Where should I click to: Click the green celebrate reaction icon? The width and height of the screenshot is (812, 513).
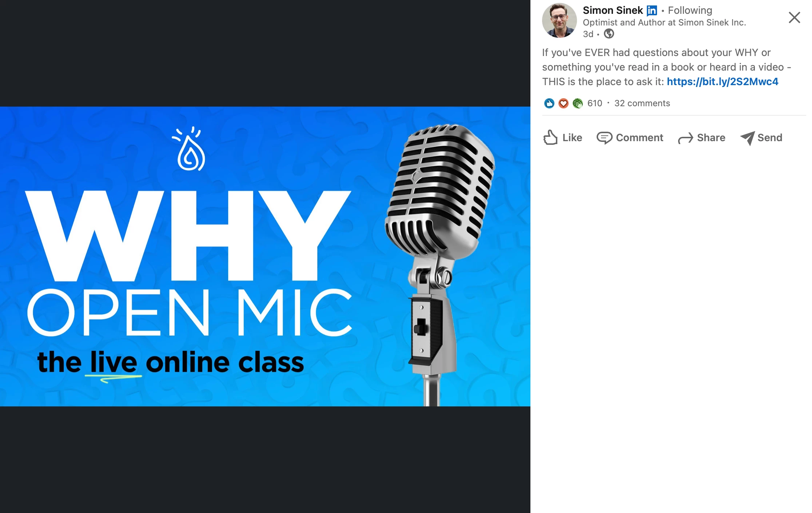pos(577,103)
